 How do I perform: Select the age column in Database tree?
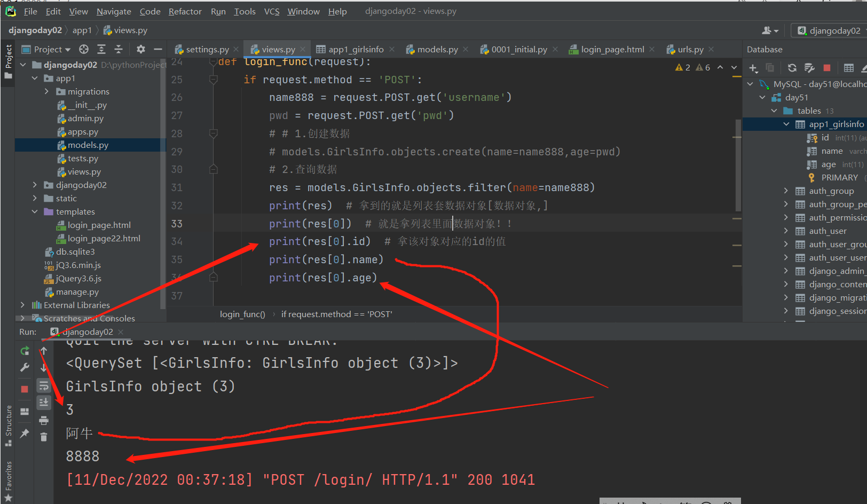(829, 164)
